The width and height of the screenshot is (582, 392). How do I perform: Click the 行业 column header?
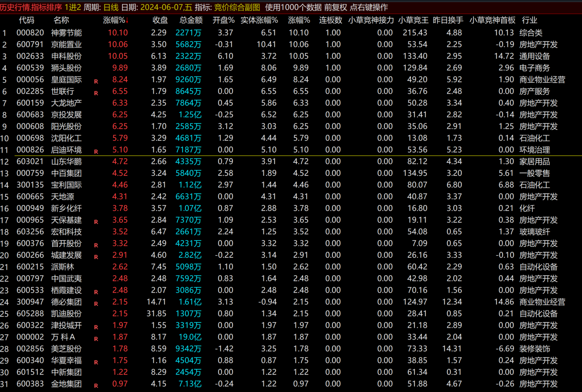(529, 20)
